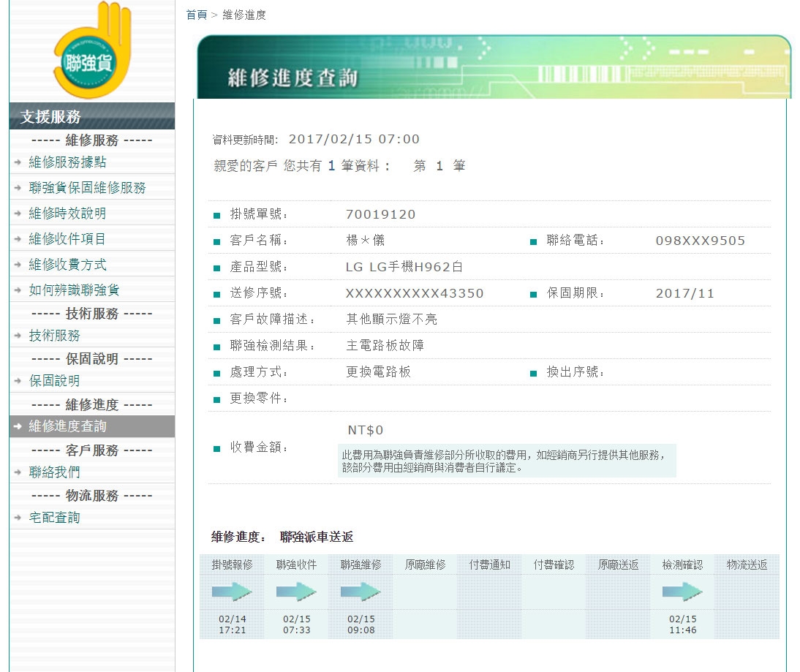The image size is (800, 672).
Task: Open 宅配查詢 logistics lookup
Action: (x=54, y=518)
